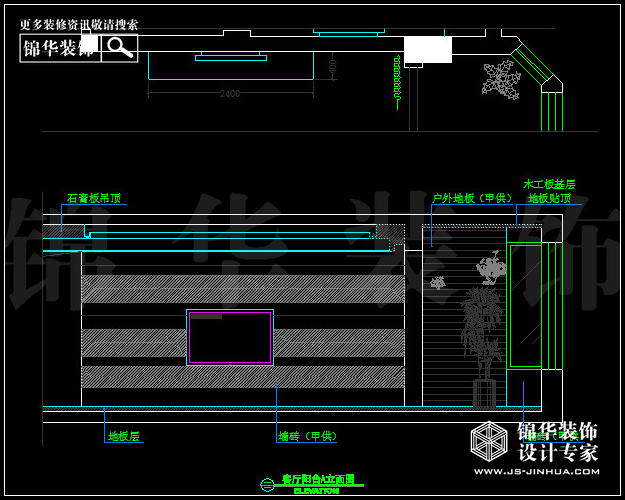The width and height of the screenshot is (625, 500).
Task: Select the 墙砖（甲供）annotation label
Action: pyautogui.click(x=308, y=437)
